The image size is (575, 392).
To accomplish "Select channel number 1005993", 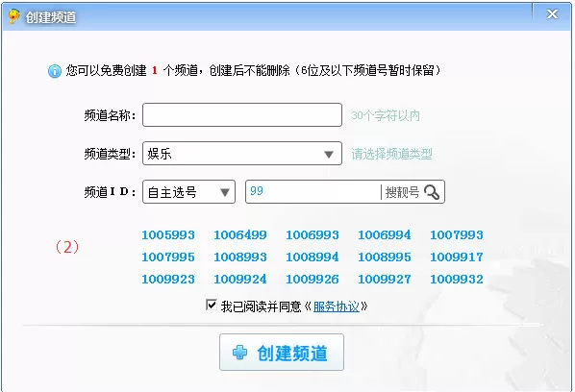I will pos(168,234).
